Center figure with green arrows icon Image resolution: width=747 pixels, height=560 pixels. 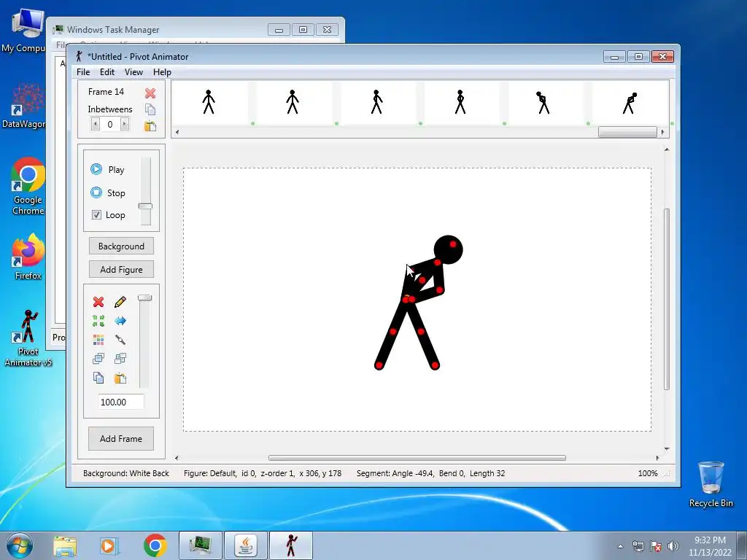tap(98, 321)
